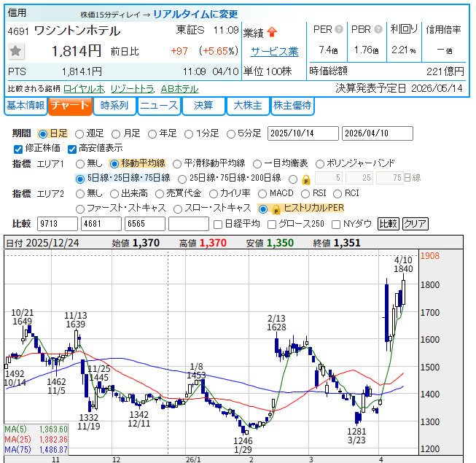
Task: Click the クリア button
Action: pos(415,224)
